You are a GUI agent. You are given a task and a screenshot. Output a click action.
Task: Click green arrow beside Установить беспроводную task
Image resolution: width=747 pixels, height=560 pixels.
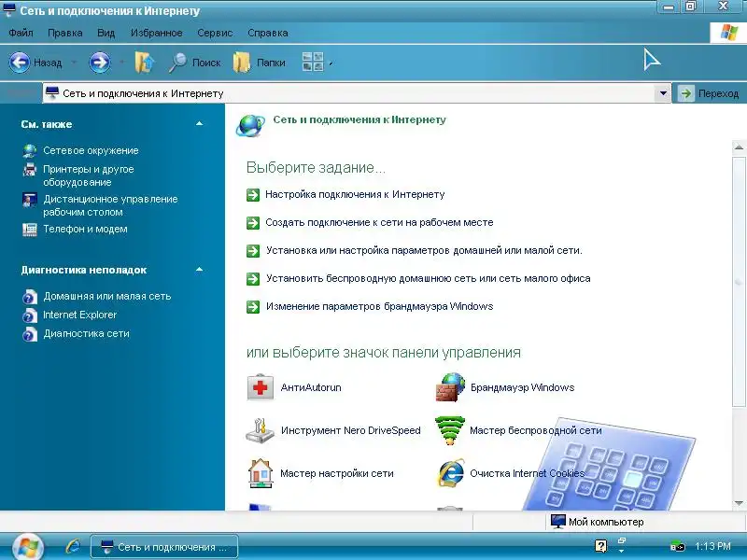253,279
